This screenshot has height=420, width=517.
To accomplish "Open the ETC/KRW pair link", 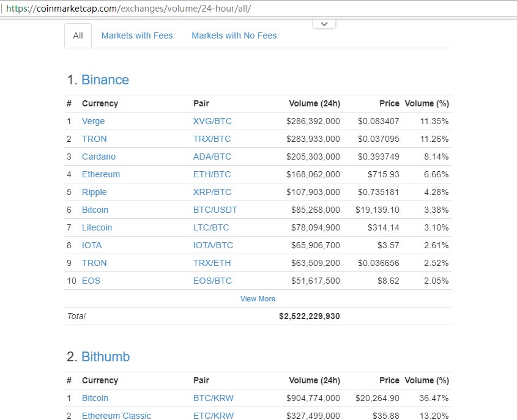I will [214, 416].
